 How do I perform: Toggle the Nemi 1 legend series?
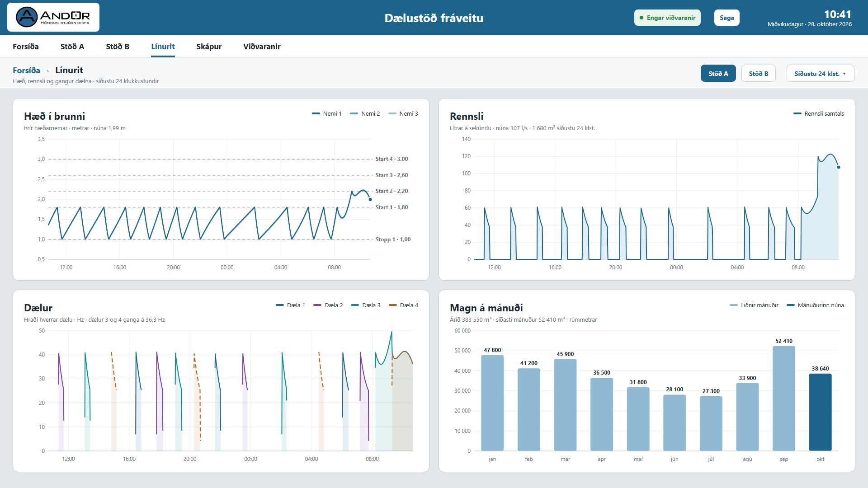[x=327, y=113]
